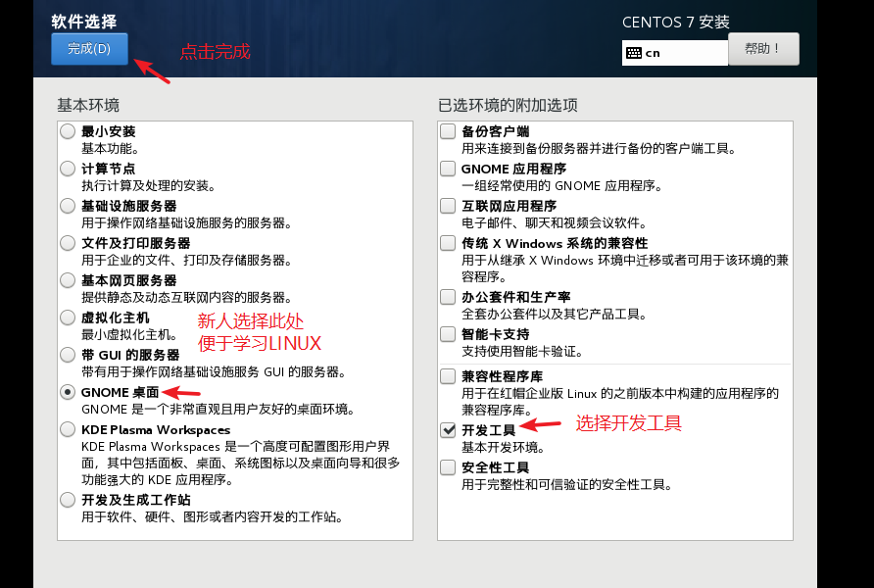Choose the 带 GUI 的服务器 option
Screen dimensions: 874x588
[x=68, y=355]
